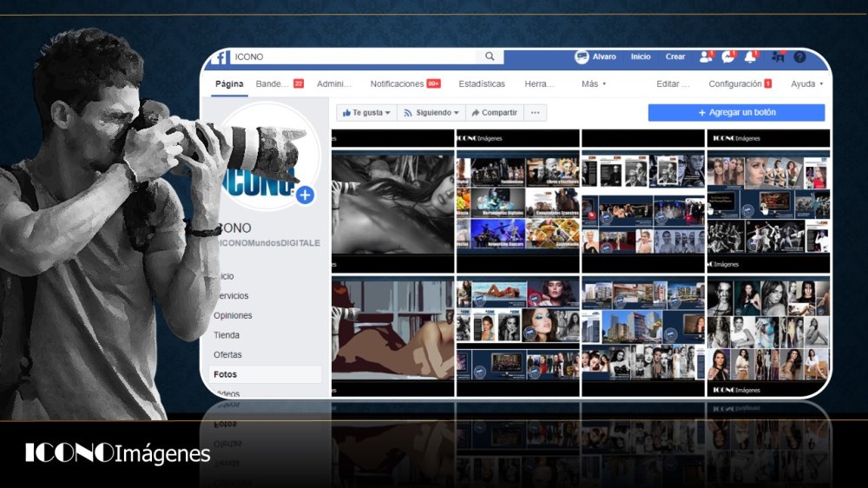This screenshot has height=488, width=868.
Task: Click the Facebook logo icon
Action: 220,57
